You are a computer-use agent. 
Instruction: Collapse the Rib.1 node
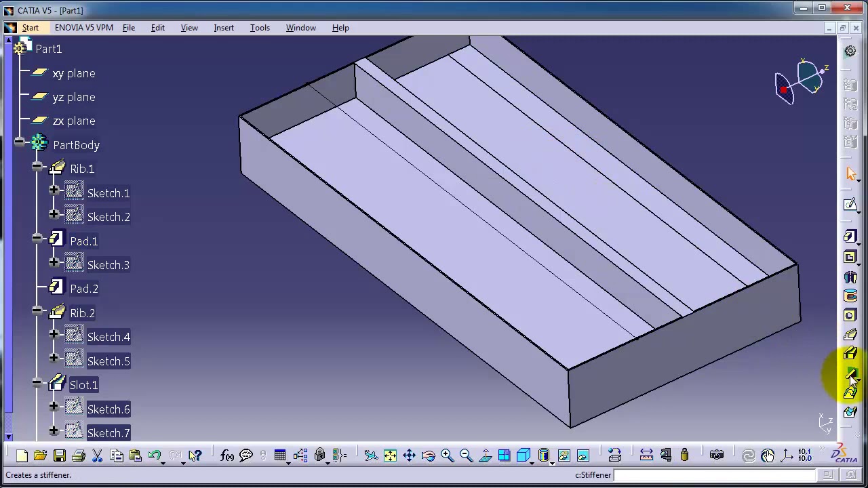coord(37,166)
